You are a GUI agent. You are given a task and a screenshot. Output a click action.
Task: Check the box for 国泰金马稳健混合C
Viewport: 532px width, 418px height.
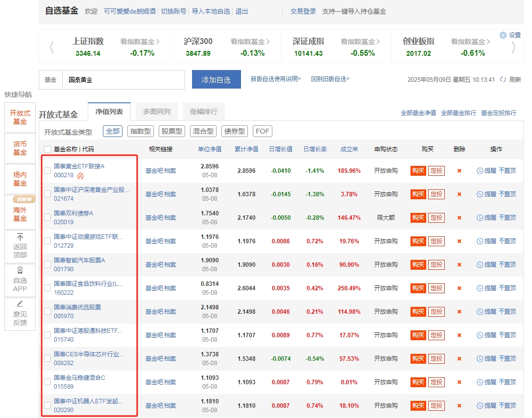point(48,382)
